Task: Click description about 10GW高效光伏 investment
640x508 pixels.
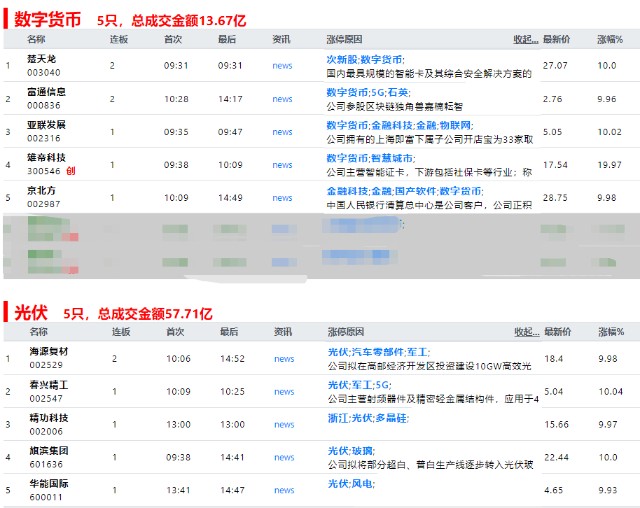Action: click(x=429, y=366)
